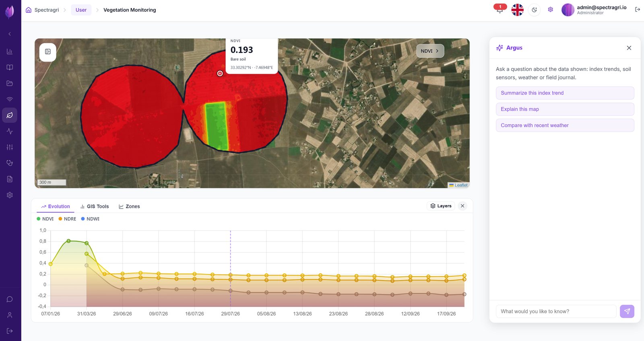Open the user profile sidebar icon
644x341 pixels.
click(x=10, y=315)
